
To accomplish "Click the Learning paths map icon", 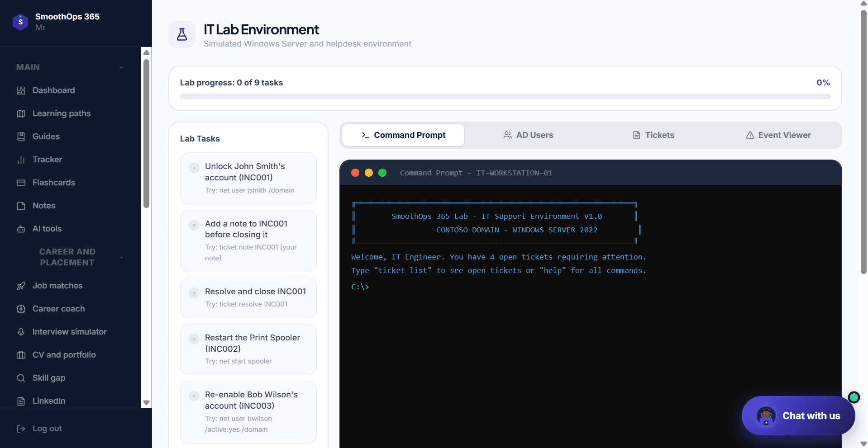I will tap(21, 113).
